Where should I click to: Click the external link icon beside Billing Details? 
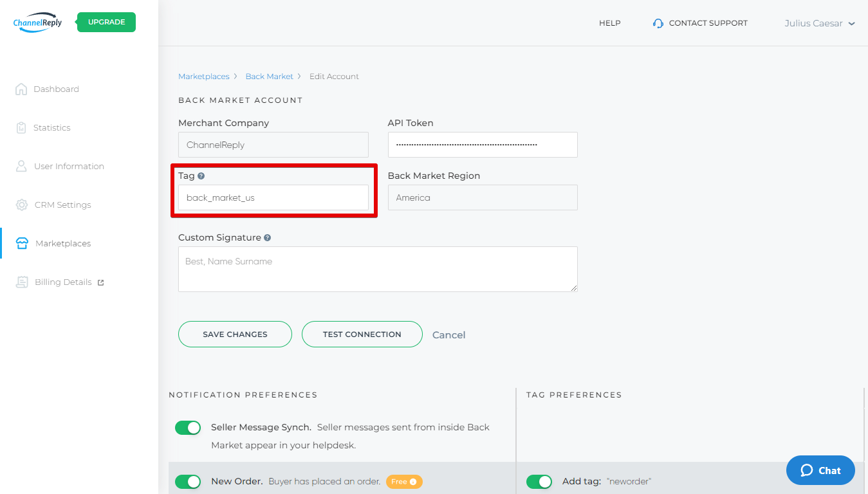pyautogui.click(x=100, y=282)
